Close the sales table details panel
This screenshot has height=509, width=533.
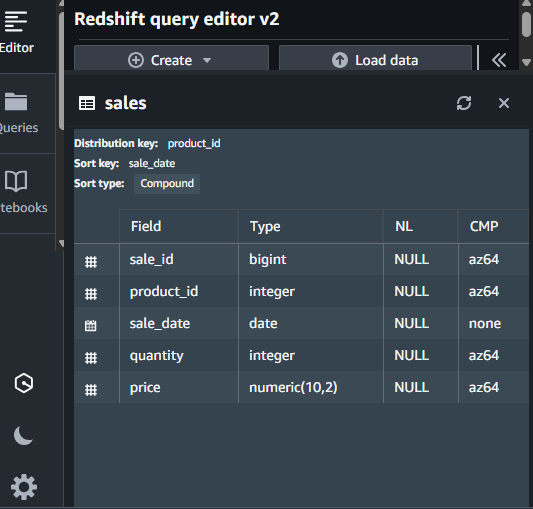[504, 103]
